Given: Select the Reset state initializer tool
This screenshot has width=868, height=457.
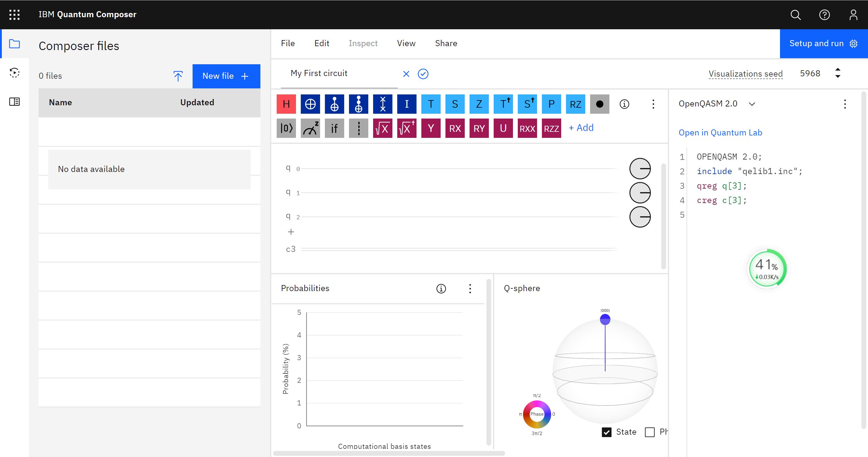Looking at the screenshot, I should (287, 128).
